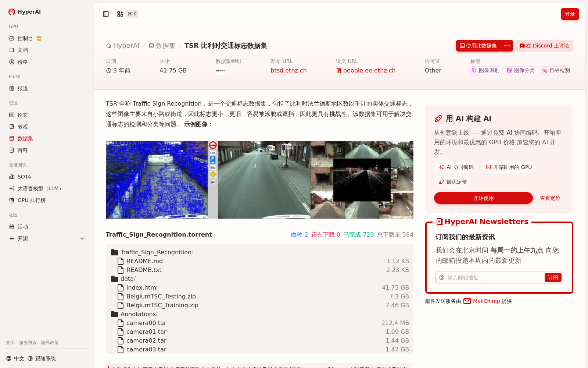Select the README.md file row
Viewport: 588px width, 368px height.
259,261
